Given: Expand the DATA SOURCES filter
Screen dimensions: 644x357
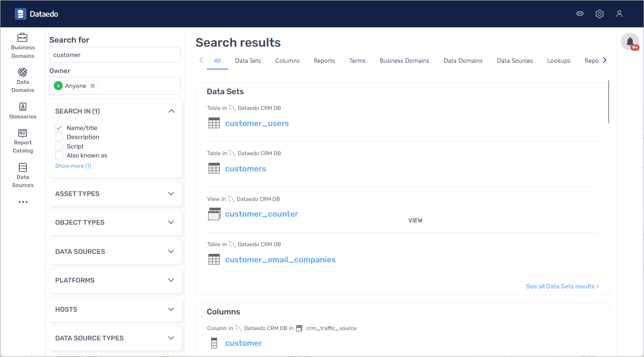Looking at the screenshot, I should 115,252.
